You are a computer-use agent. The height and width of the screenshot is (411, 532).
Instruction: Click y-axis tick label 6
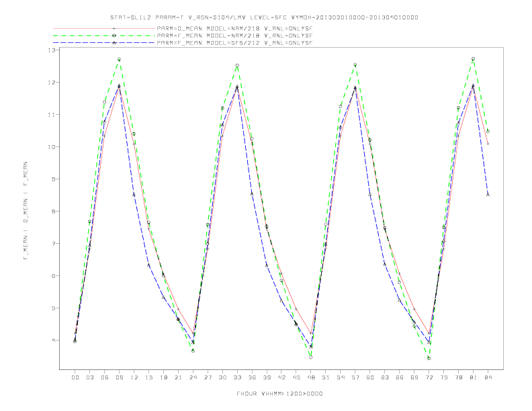pyautogui.click(x=54, y=276)
